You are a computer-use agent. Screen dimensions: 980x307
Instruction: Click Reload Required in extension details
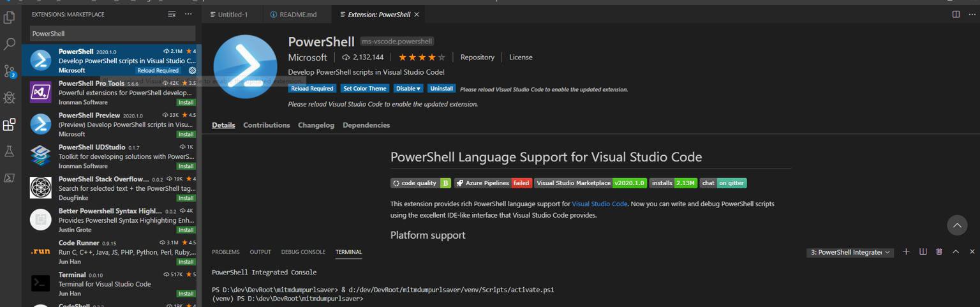click(312, 89)
